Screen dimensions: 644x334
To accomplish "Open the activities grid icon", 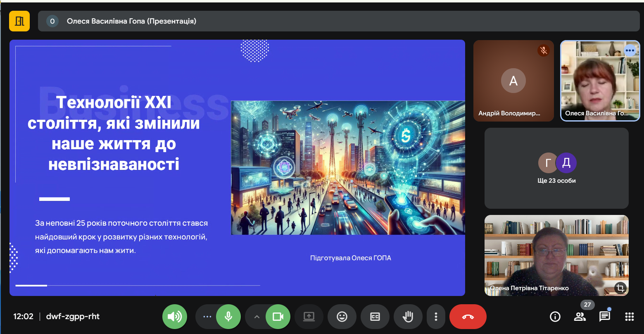I will coord(629,317).
